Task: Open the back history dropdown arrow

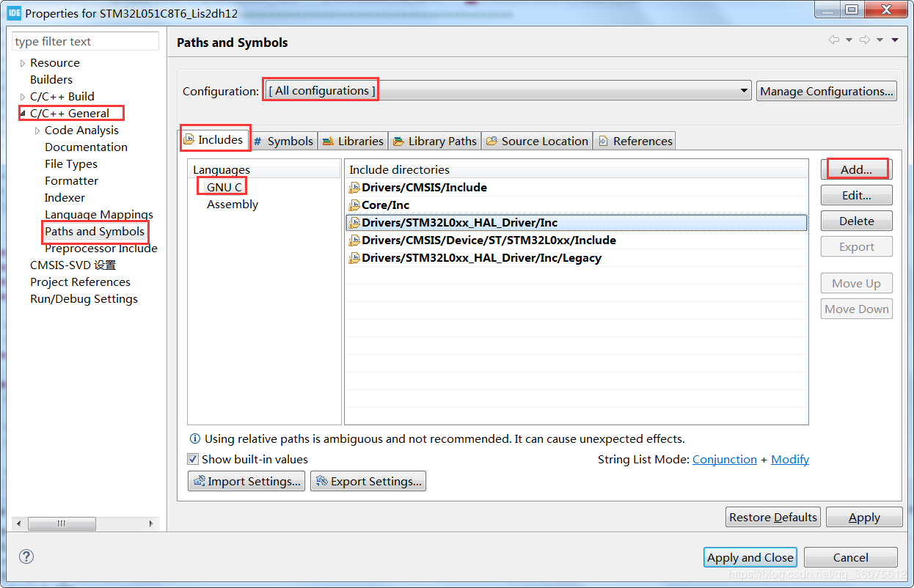Action: tap(849, 40)
